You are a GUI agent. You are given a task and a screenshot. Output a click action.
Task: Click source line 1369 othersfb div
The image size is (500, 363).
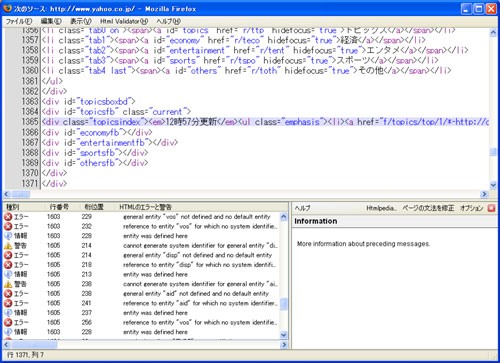[x=95, y=163]
